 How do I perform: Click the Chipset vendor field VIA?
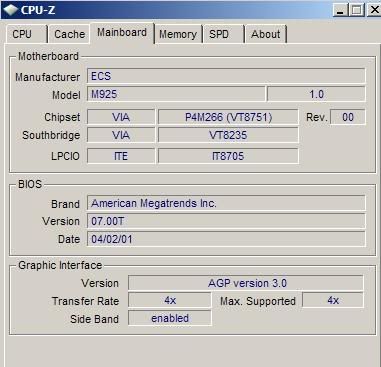click(x=121, y=117)
